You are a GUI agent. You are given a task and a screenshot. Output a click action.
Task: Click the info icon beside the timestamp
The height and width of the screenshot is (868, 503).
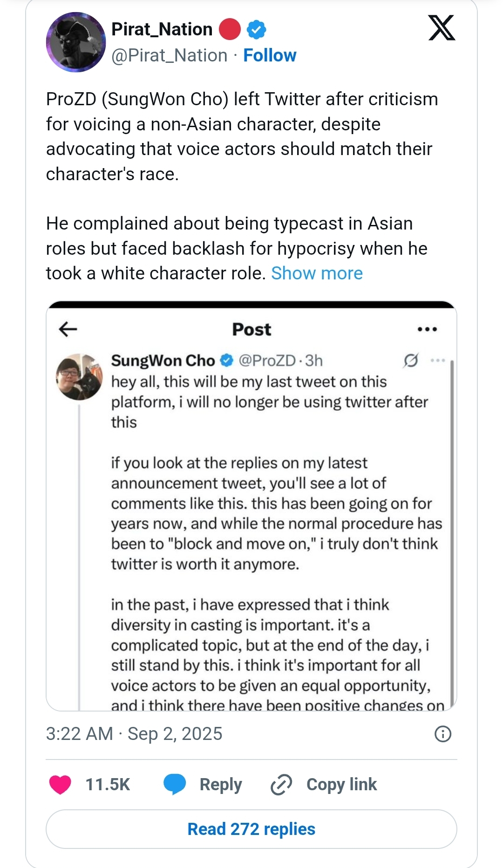coord(442,734)
